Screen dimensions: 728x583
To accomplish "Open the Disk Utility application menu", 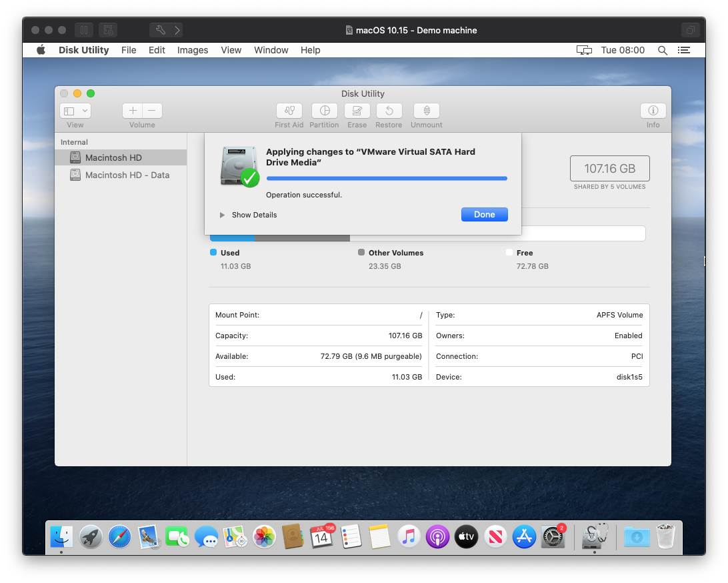I will coord(83,50).
